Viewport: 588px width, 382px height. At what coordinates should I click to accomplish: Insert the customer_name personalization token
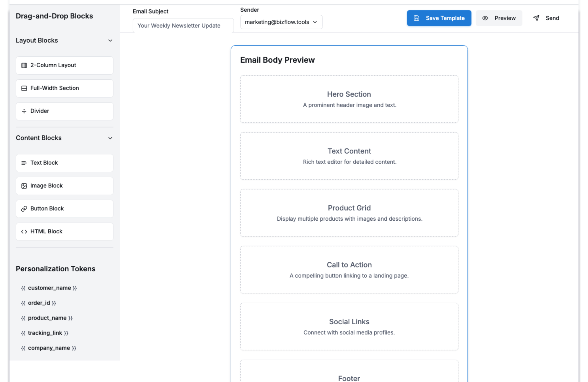click(49, 288)
